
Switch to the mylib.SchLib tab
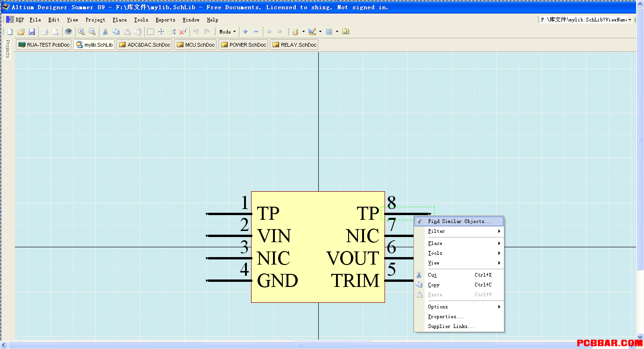pos(94,45)
